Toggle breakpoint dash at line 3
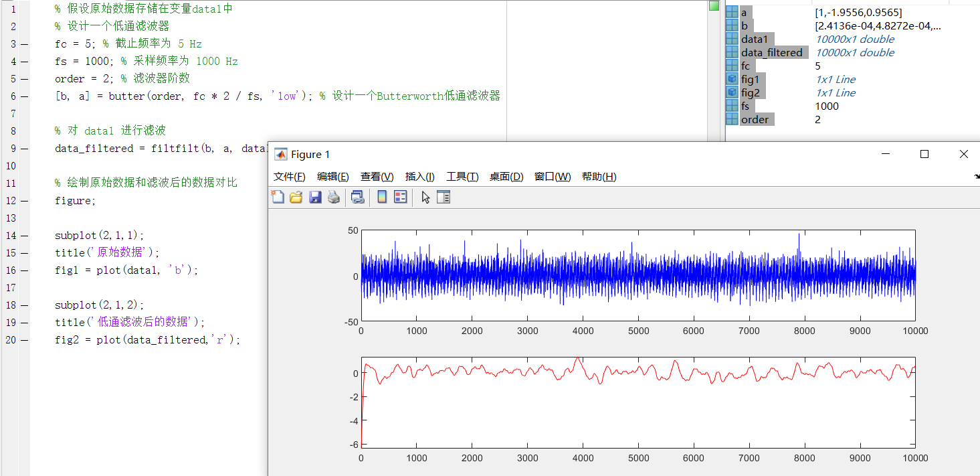 point(24,44)
